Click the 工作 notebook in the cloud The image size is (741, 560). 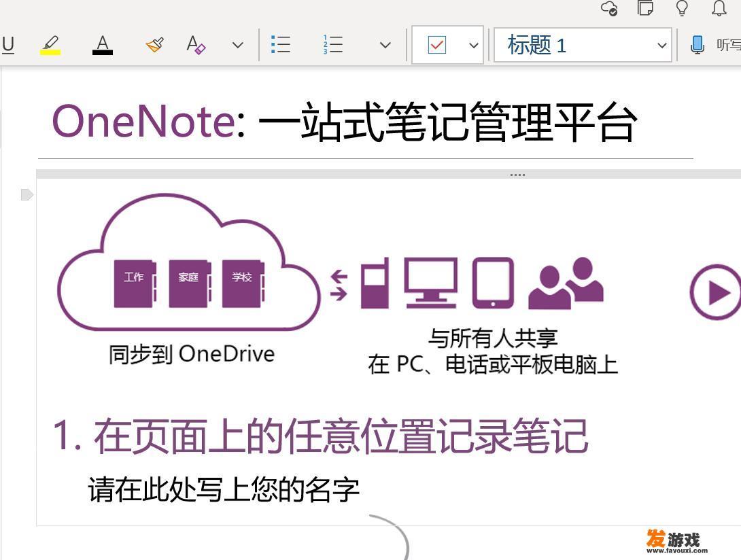coord(135,283)
